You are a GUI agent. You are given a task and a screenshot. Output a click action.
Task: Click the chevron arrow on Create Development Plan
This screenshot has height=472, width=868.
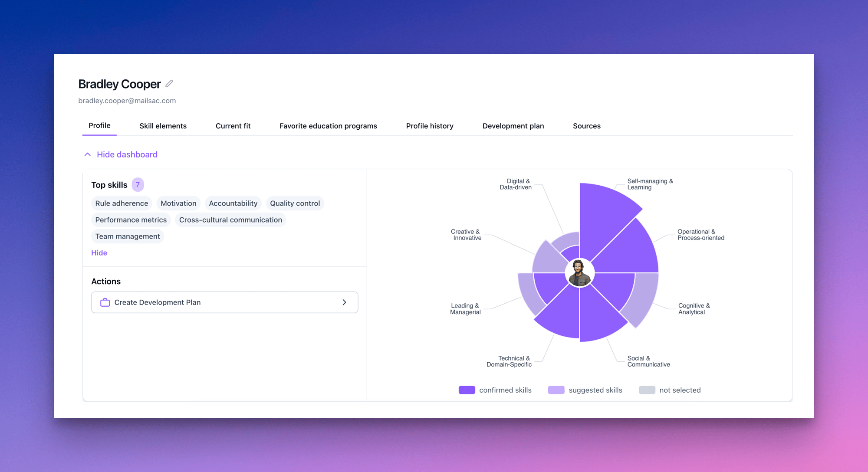tap(344, 302)
